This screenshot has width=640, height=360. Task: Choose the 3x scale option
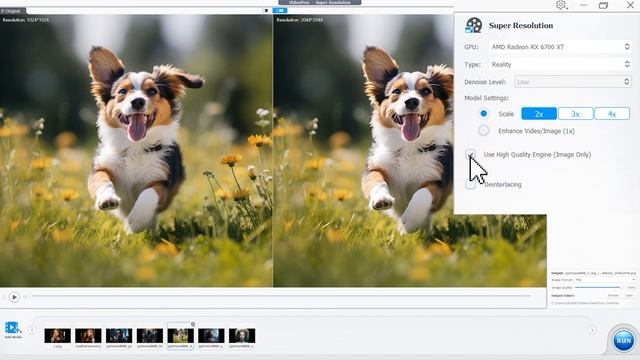click(x=576, y=114)
